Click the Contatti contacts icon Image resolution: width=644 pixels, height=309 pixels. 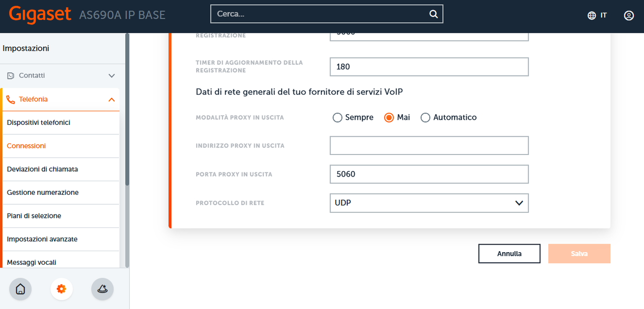click(11, 75)
